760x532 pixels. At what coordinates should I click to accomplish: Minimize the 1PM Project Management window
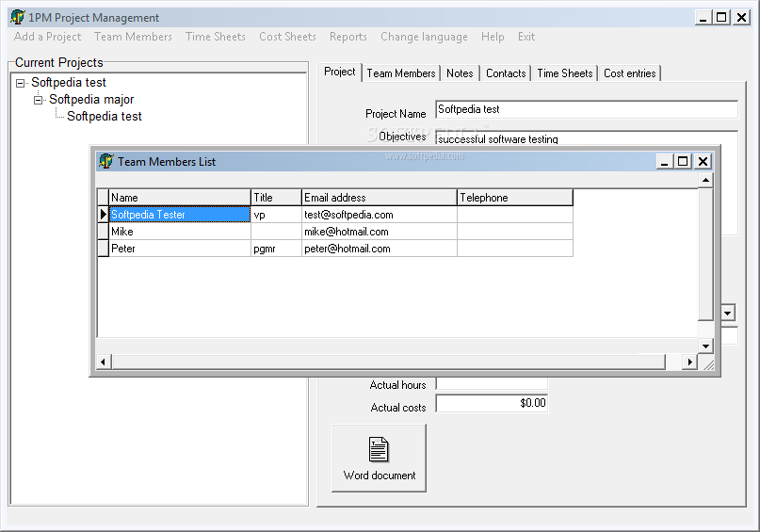703,18
